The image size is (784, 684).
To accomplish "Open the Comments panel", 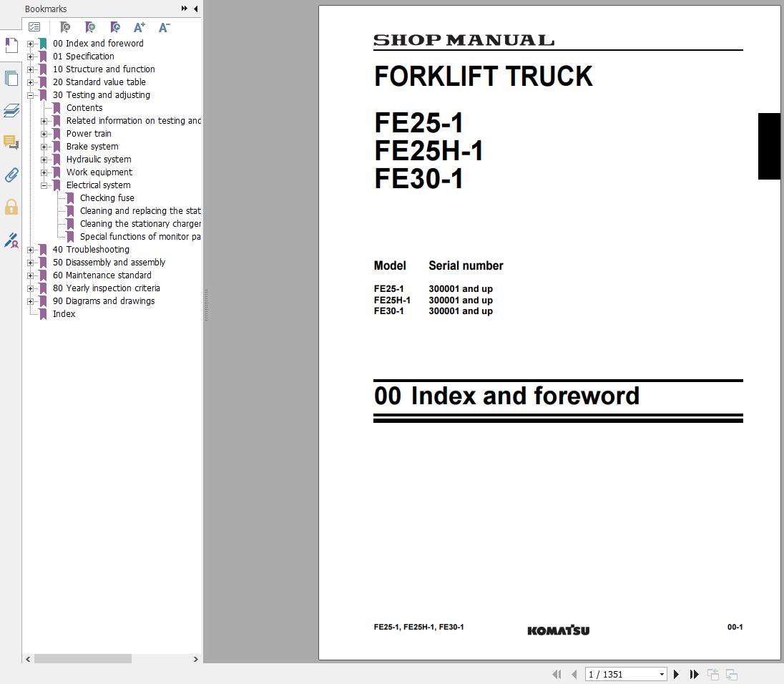I will point(11,142).
